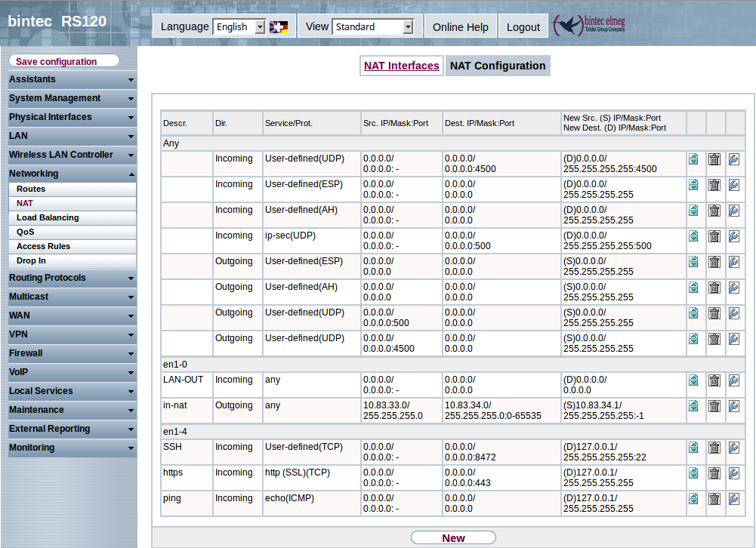Reorder the ip-sec(UDP) incoming rule
This screenshot has height=548, width=756.
click(x=693, y=236)
